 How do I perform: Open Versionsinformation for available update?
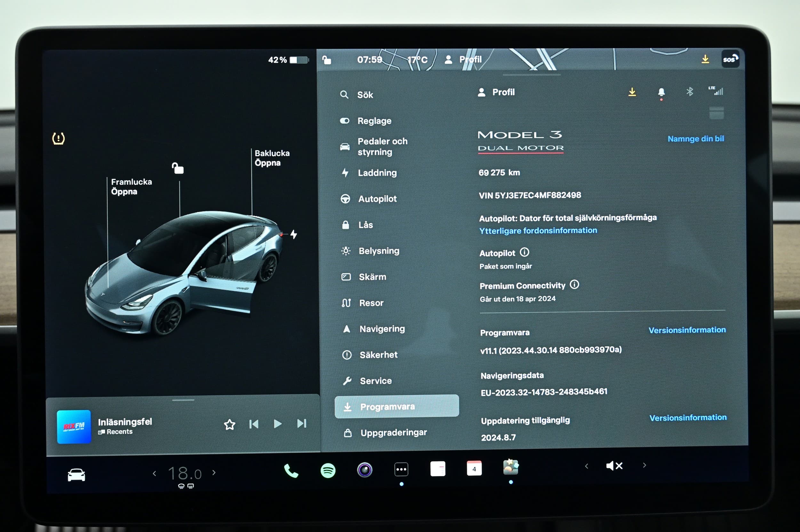coord(688,418)
